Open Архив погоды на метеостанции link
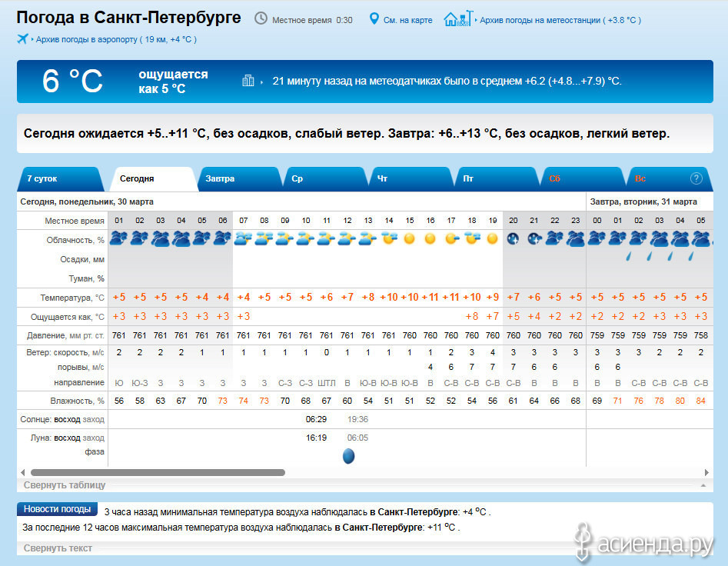728x566 pixels. point(560,20)
